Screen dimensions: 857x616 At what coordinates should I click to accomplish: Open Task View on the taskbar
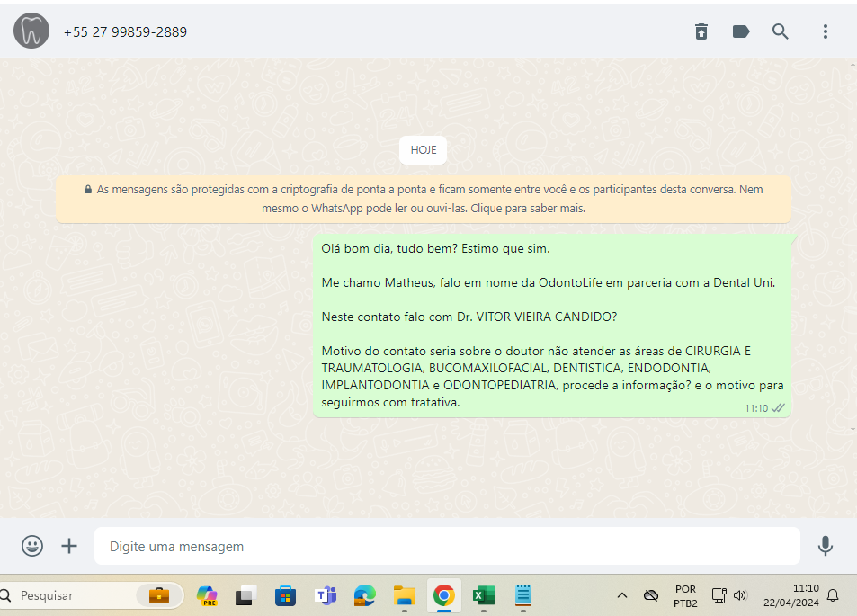pos(246,595)
